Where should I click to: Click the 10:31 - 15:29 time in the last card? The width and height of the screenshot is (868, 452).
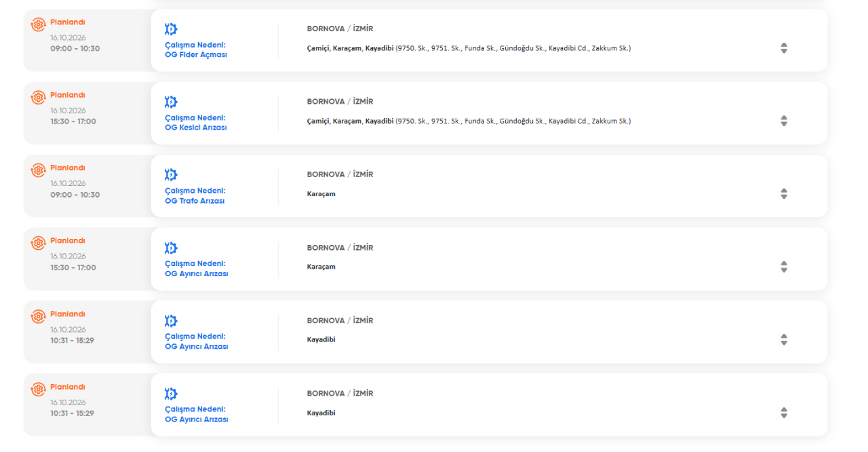pos(72,413)
